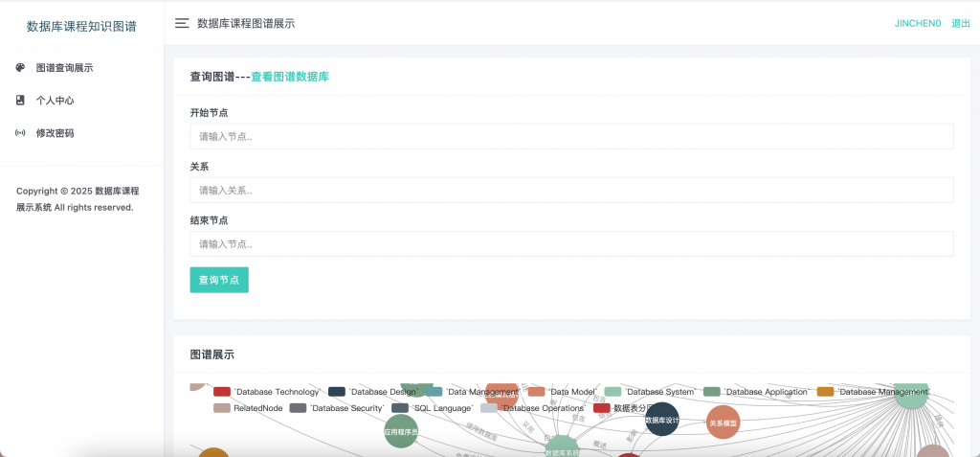Click the 图谱展示 section heading
Viewport: 980px width, 457px height.
(212, 354)
